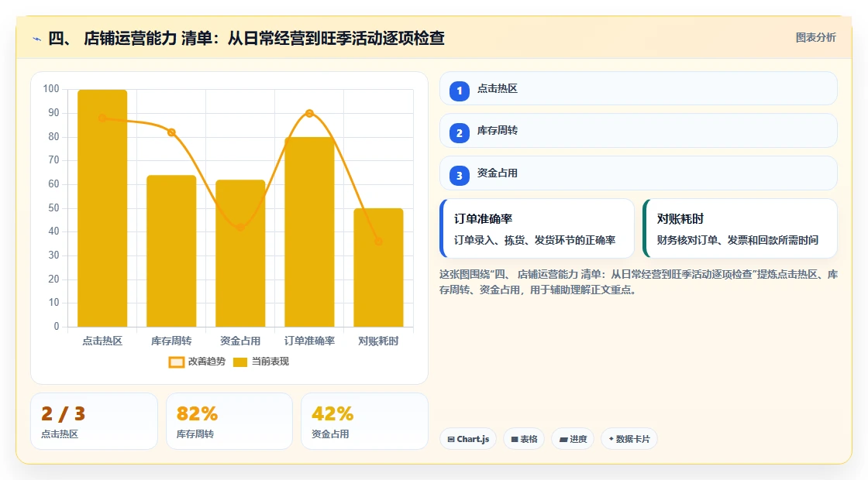Toggle the 改善趋势 legend label
This screenshot has height=480, width=868.
pos(206,361)
